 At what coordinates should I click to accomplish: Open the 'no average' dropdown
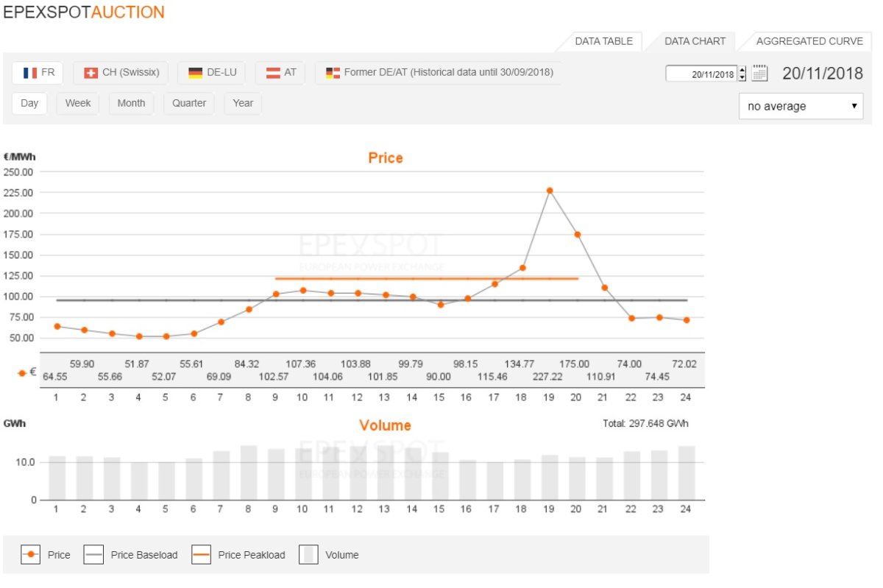point(801,106)
